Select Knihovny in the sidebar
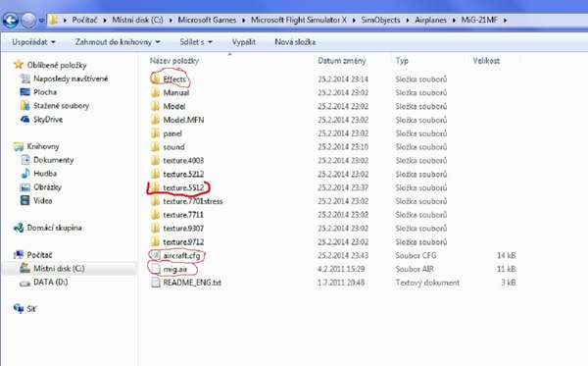This screenshot has width=588, height=366. click(x=43, y=146)
